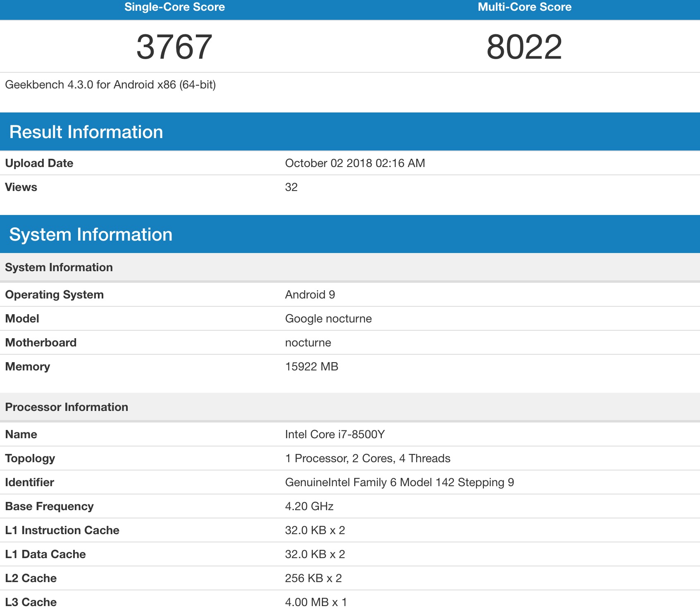Click the blue System Information banner
This screenshot has width=700, height=616.
(90, 234)
